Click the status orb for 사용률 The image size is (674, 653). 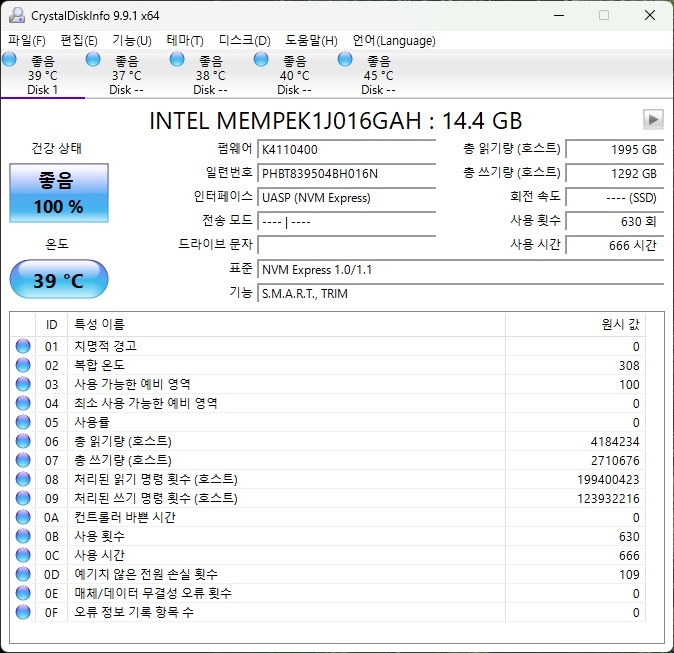pos(23,422)
